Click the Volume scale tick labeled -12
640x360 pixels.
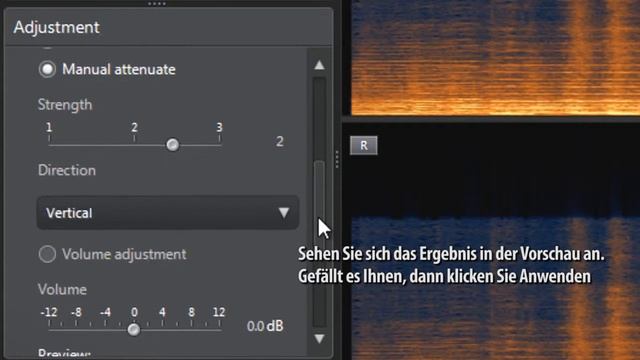(49, 312)
